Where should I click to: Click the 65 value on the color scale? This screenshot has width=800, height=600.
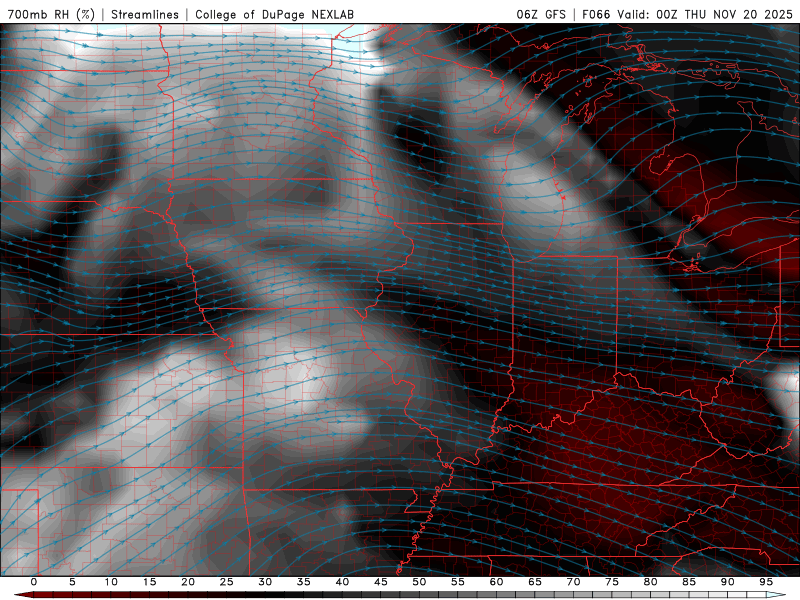click(535, 582)
